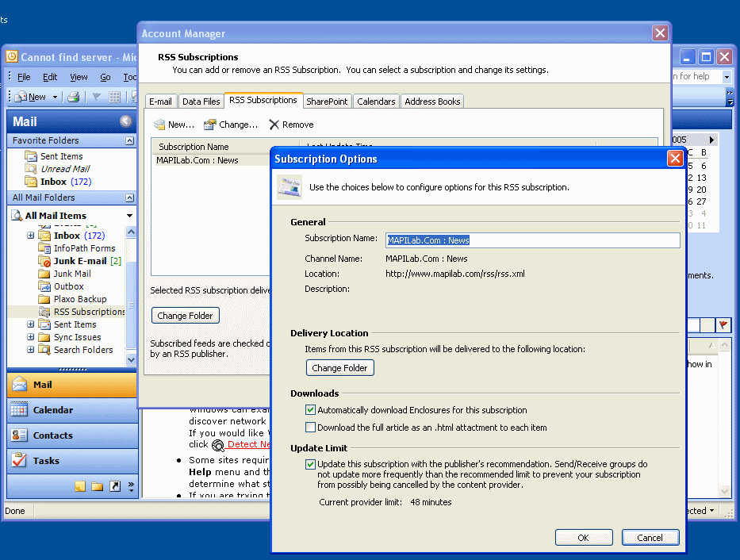This screenshot has width=740, height=560.
Task: Click the Change subscription icon
Action: tap(209, 125)
